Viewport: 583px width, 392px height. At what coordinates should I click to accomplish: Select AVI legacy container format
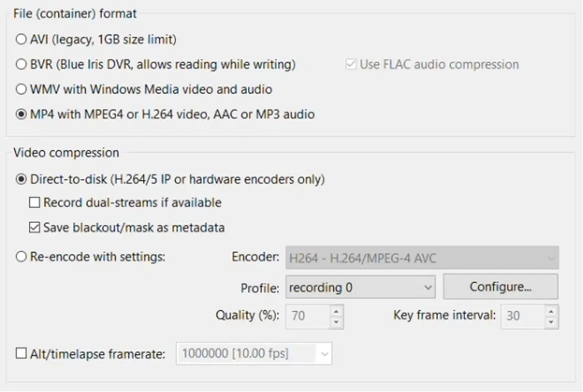pyautogui.click(x=22, y=40)
